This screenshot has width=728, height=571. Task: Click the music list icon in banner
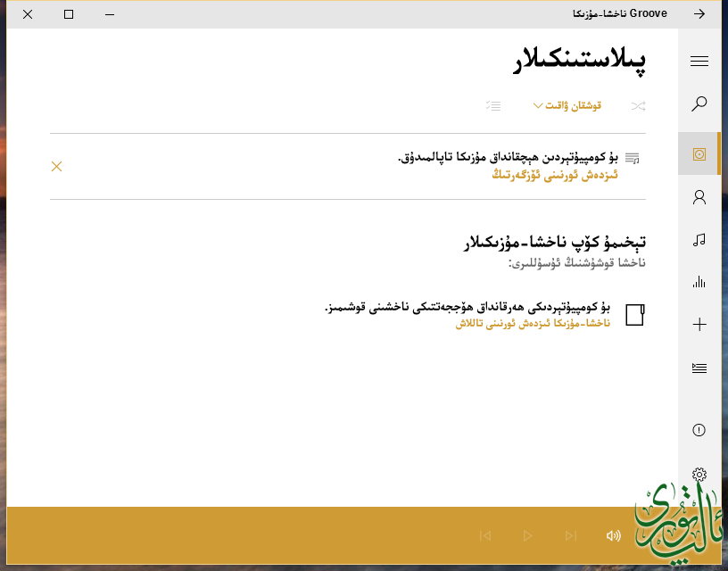coord(632,158)
